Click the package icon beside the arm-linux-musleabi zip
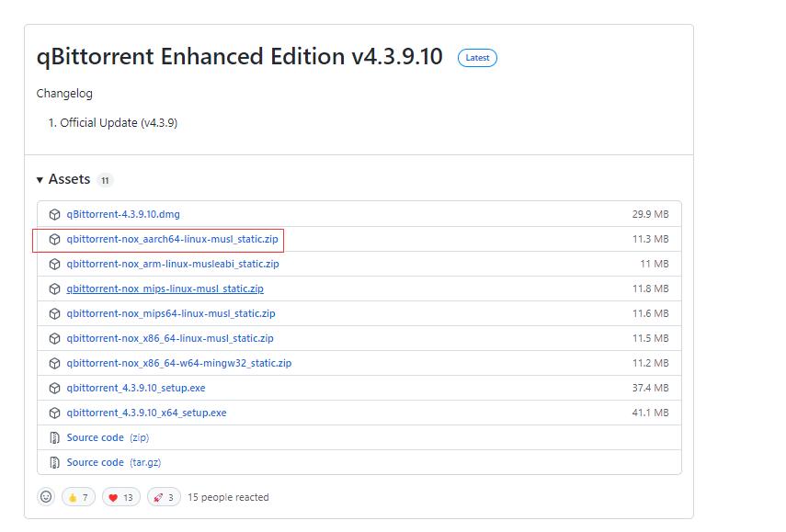Image resolution: width=786 pixels, height=532 pixels. click(55, 264)
